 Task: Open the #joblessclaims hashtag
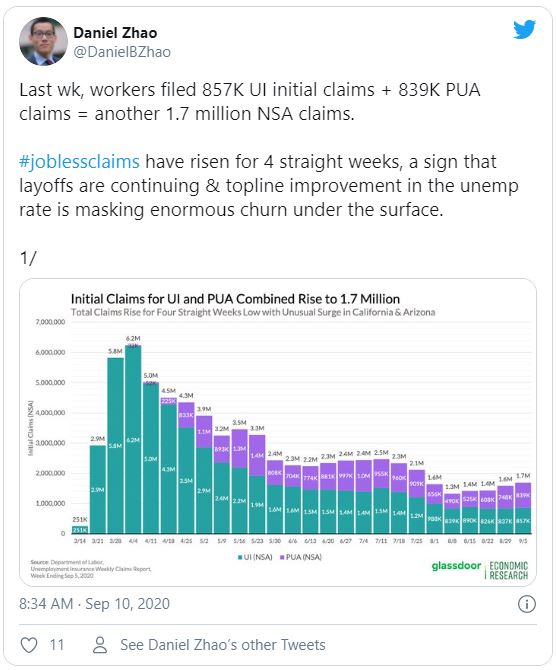coord(79,162)
